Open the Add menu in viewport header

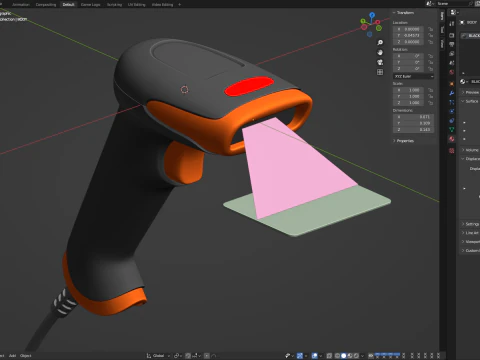pyautogui.click(x=12, y=356)
